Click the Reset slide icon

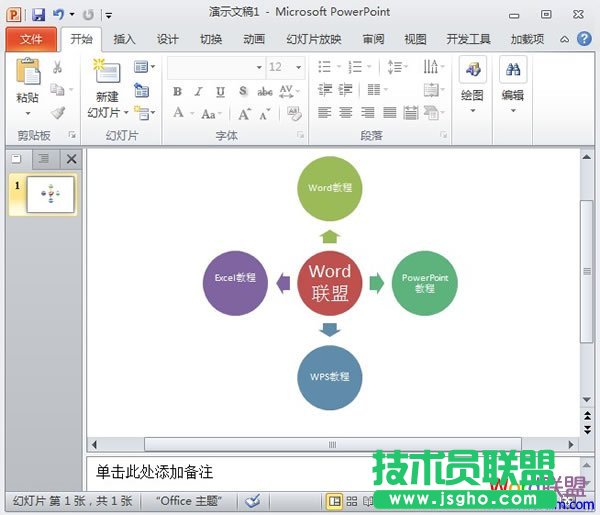point(142,90)
